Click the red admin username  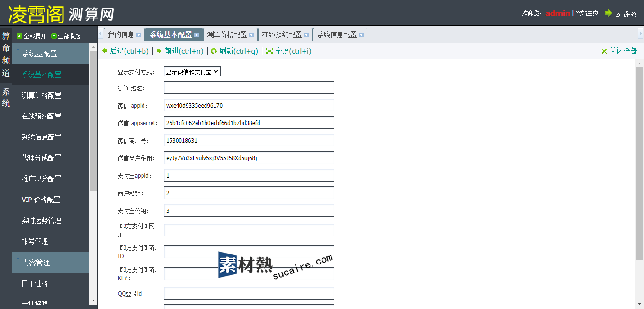(x=557, y=13)
